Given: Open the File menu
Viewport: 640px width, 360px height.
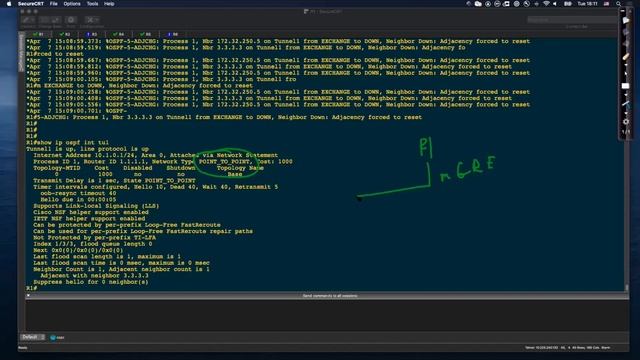Looking at the screenshot, I should [x=53, y=4].
